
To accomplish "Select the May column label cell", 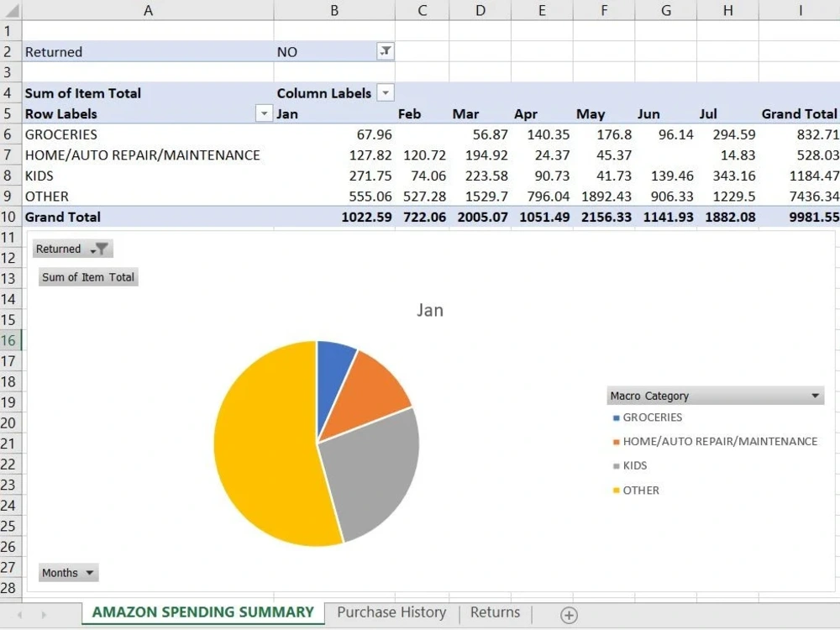I will pos(604,113).
